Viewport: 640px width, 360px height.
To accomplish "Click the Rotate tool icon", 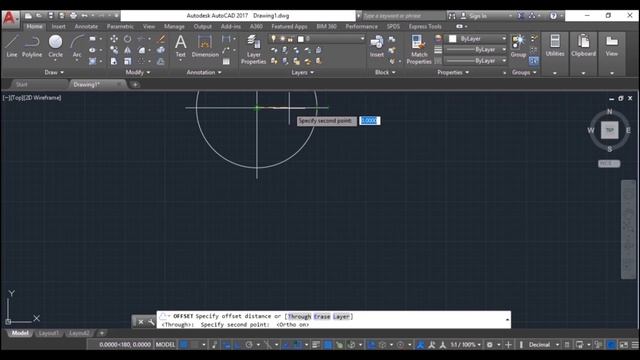I will 127,39.
